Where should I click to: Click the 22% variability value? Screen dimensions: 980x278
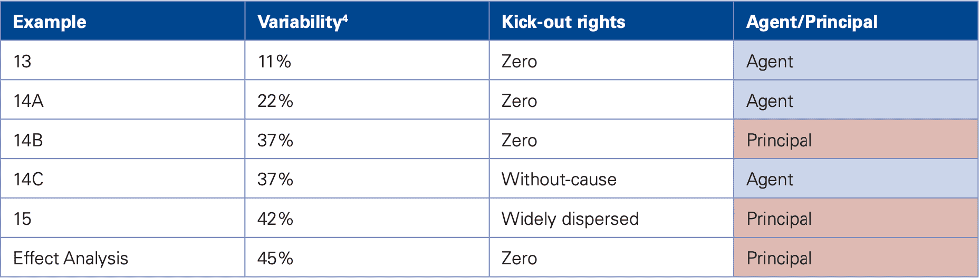(275, 101)
